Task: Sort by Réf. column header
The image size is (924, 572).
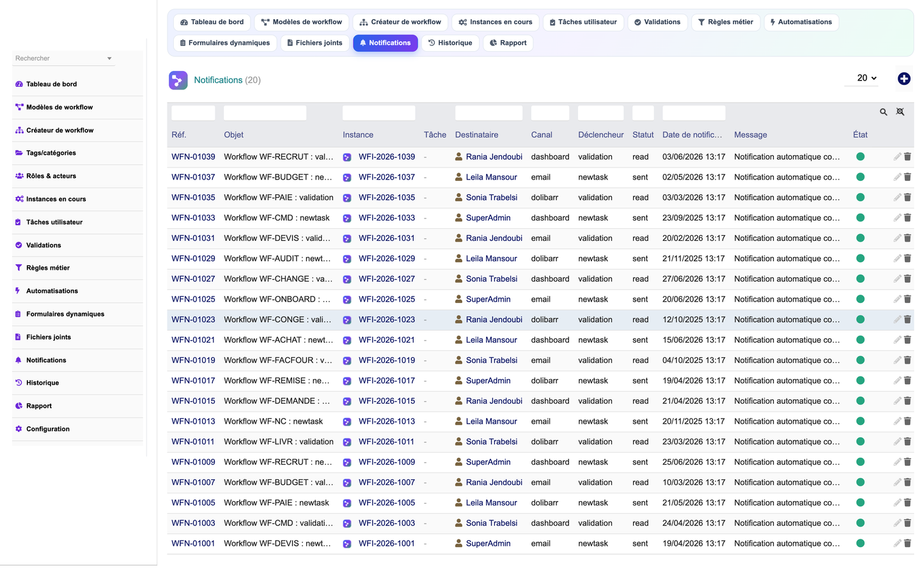Action: [179, 135]
